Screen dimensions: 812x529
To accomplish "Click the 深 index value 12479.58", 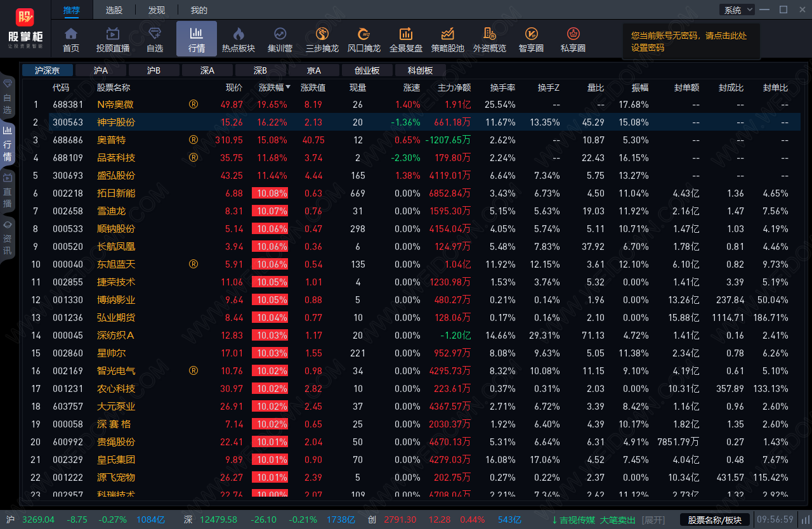I will pyautogui.click(x=219, y=520).
